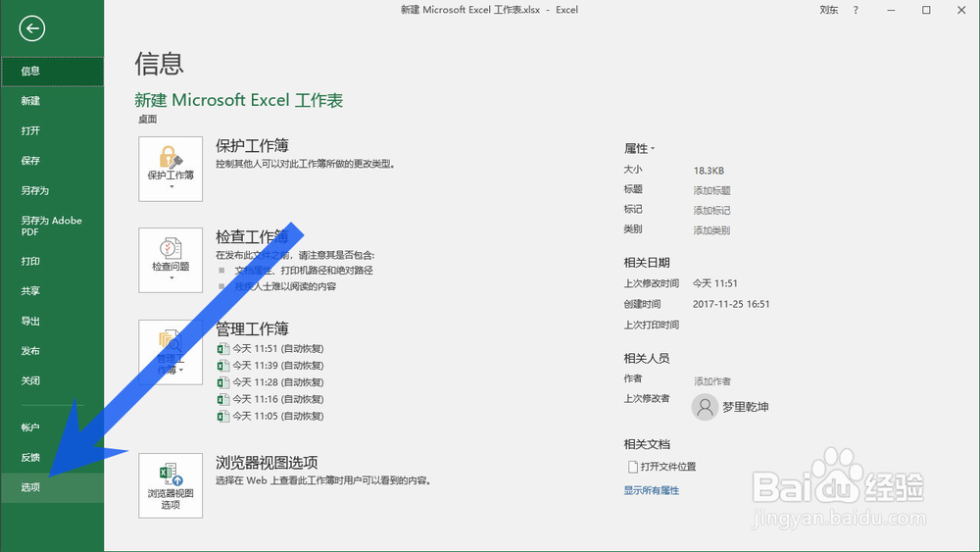Click the help question mark icon
This screenshot has width=980, height=552.
click(x=856, y=10)
